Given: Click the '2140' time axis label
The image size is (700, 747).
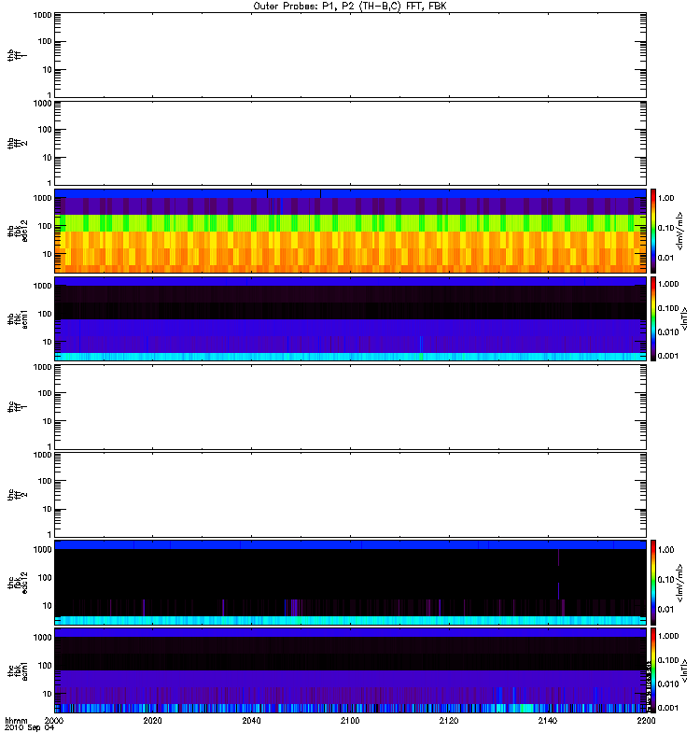Looking at the screenshot, I should [x=548, y=721].
